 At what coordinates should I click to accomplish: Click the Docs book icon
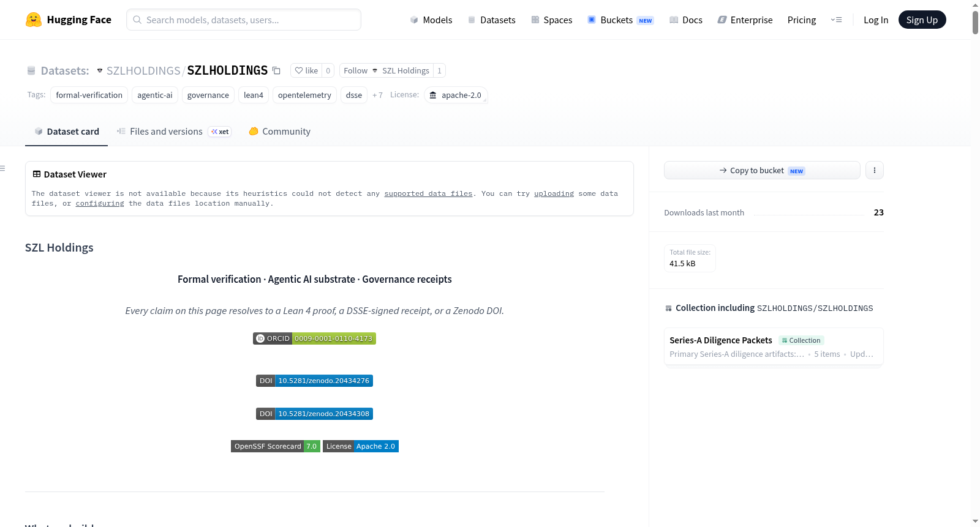click(674, 20)
